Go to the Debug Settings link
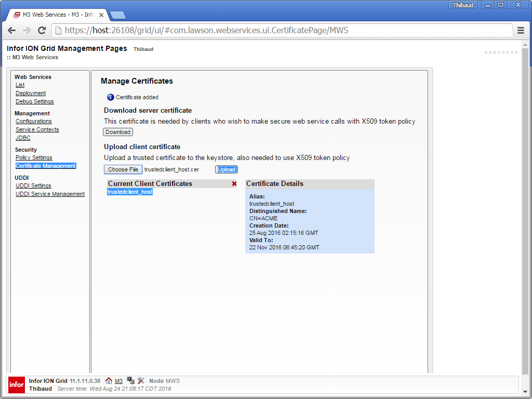Image resolution: width=532 pixels, height=399 pixels. (34, 102)
